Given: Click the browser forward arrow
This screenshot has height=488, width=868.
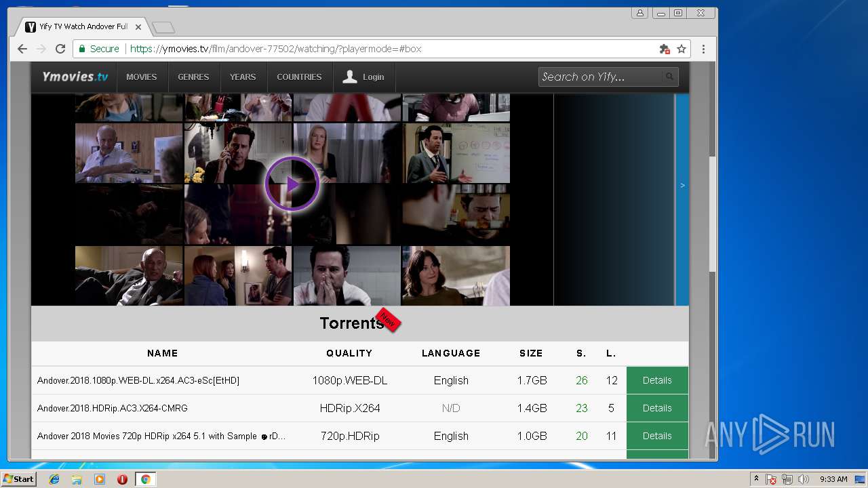Looking at the screenshot, I should coord(41,49).
